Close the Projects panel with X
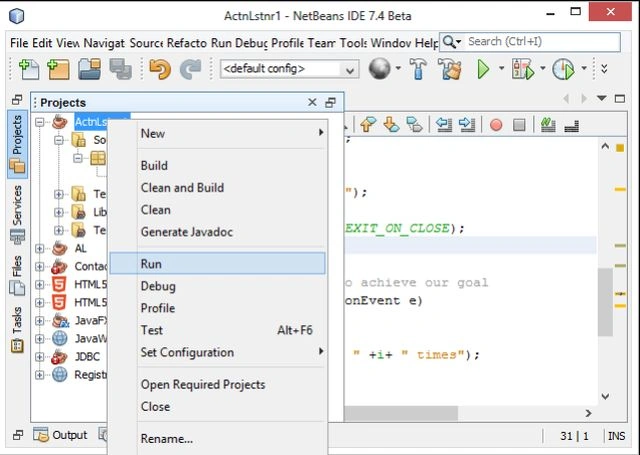The image size is (640, 455). pos(312,102)
